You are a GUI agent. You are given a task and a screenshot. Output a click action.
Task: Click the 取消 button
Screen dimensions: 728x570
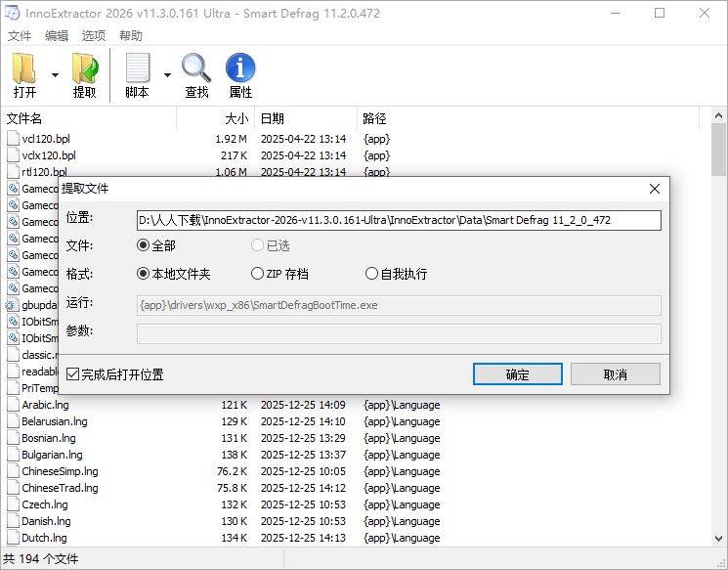click(x=616, y=373)
